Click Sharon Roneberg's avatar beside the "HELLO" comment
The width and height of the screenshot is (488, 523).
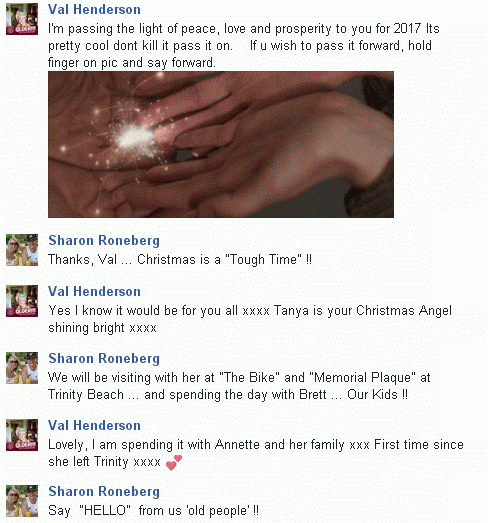click(x=22, y=501)
